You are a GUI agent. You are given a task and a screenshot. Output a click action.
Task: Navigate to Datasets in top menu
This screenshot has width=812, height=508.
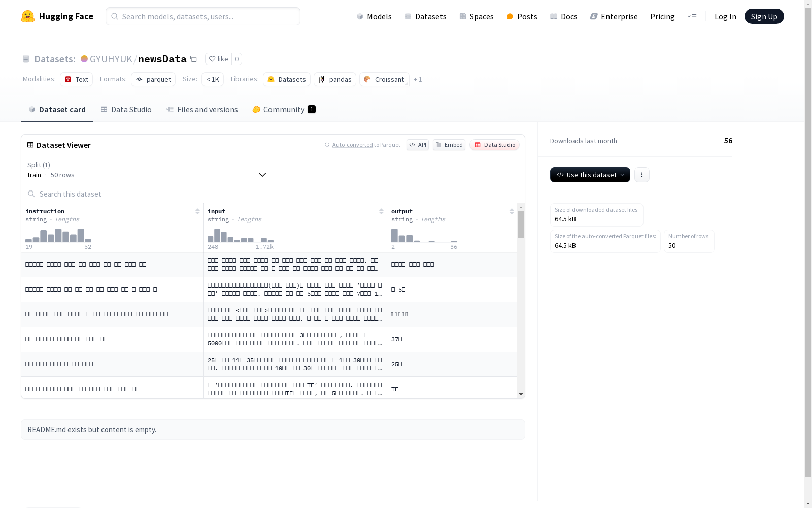pyautogui.click(x=425, y=16)
